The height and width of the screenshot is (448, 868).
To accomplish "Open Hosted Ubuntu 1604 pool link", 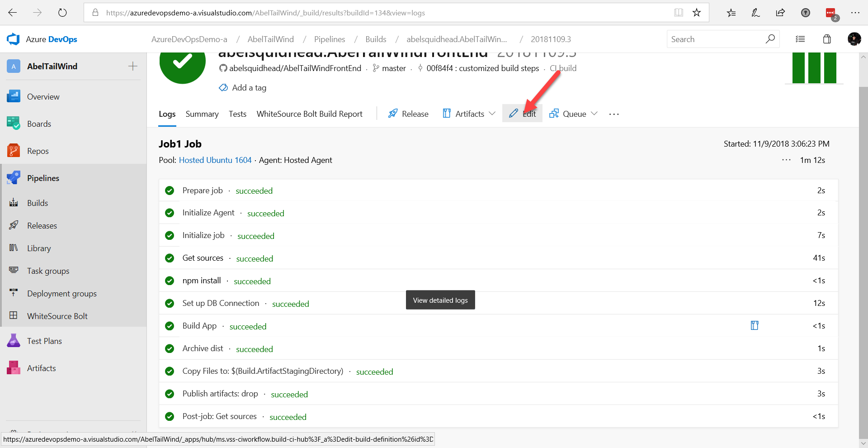I will [x=215, y=160].
